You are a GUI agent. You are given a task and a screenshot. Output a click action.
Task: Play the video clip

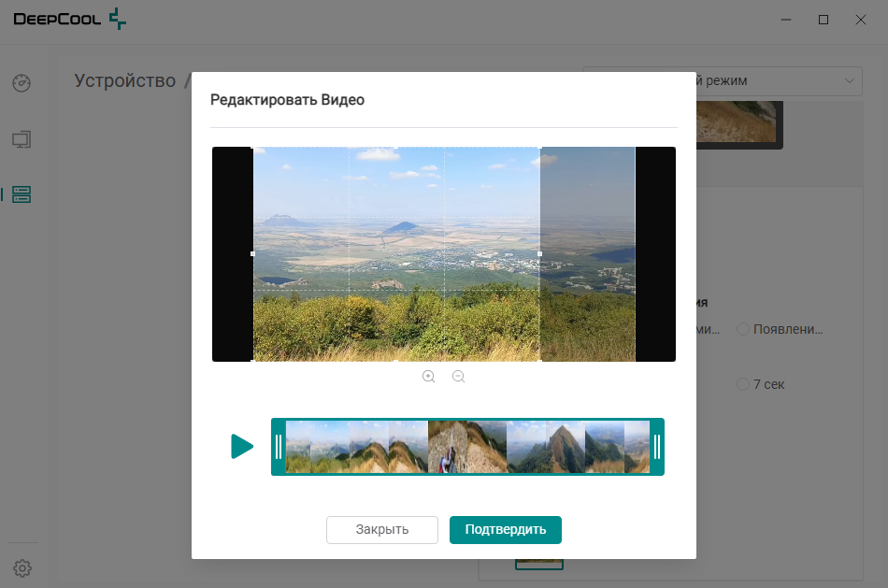pos(242,447)
